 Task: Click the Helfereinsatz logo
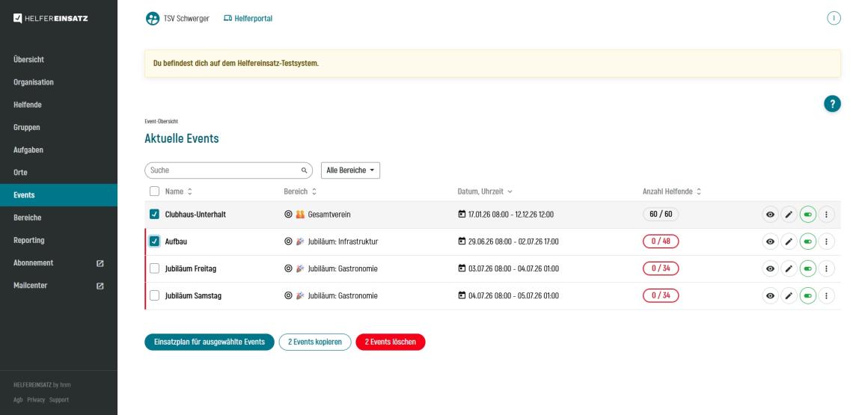click(50, 18)
